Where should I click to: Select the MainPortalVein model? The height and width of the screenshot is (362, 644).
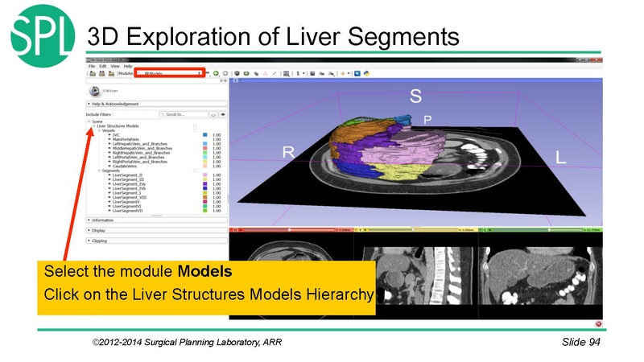point(126,139)
